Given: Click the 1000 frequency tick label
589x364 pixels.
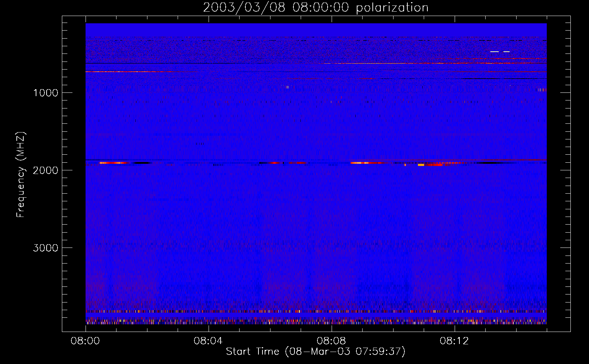Looking at the screenshot, I should pos(46,93).
